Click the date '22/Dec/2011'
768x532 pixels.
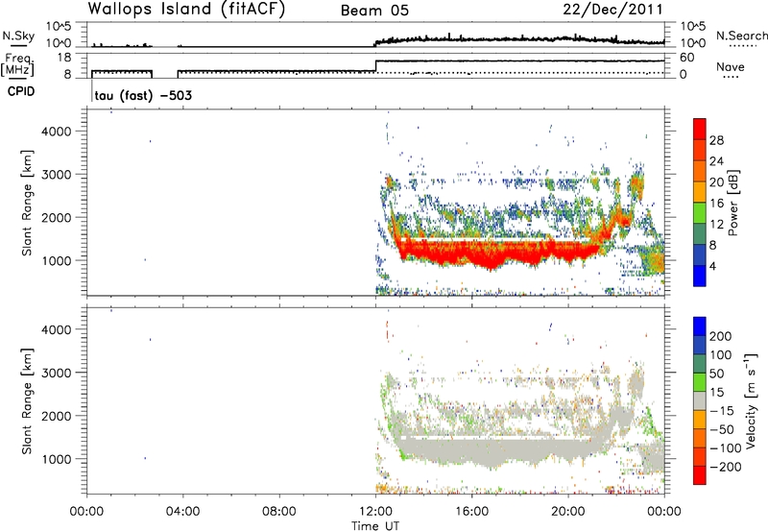(612, 10)
